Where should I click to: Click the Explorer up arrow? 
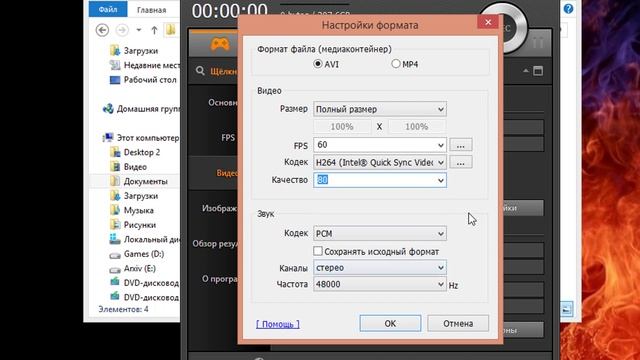[x=154, y=30]
